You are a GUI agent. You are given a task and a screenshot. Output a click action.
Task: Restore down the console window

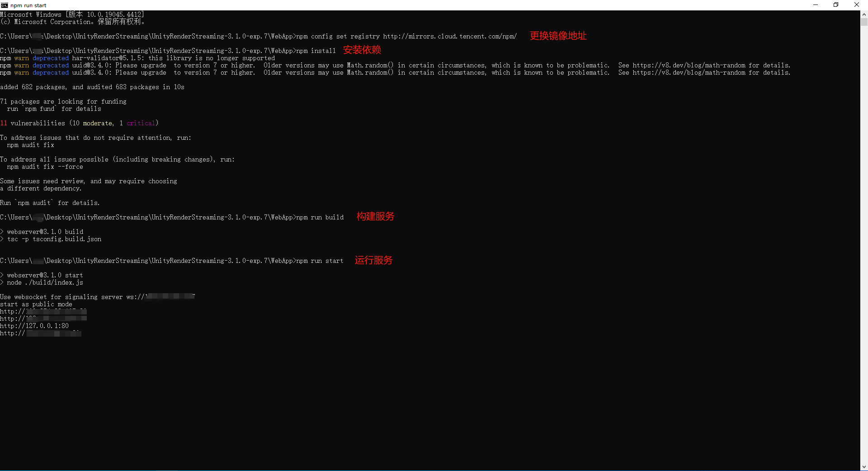click(836, 5)
